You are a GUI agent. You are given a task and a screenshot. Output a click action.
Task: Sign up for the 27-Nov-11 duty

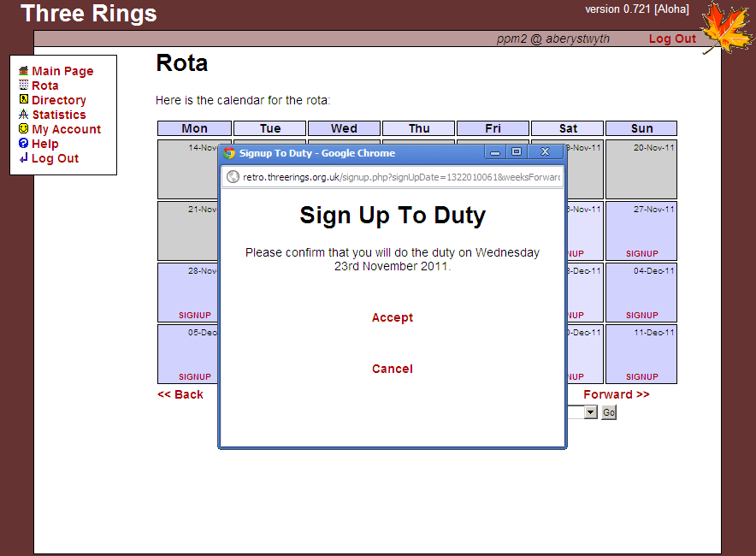click(641, 253)
